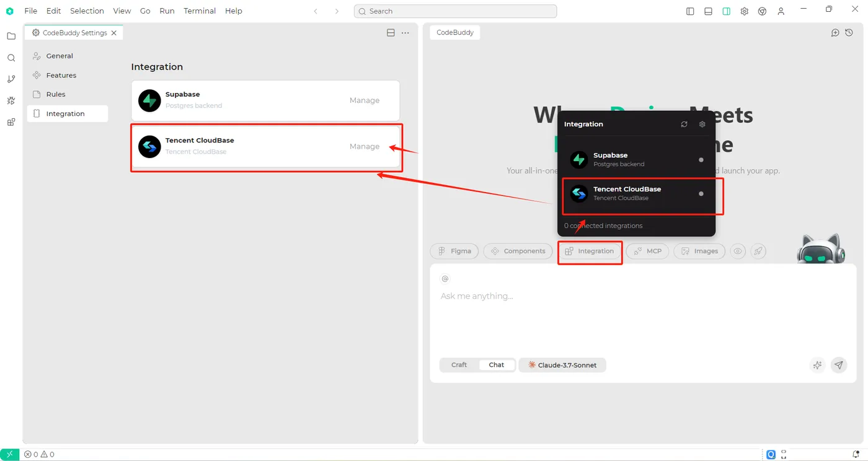Split the settings editor layout
868x461 pixels.
[391, 33]
